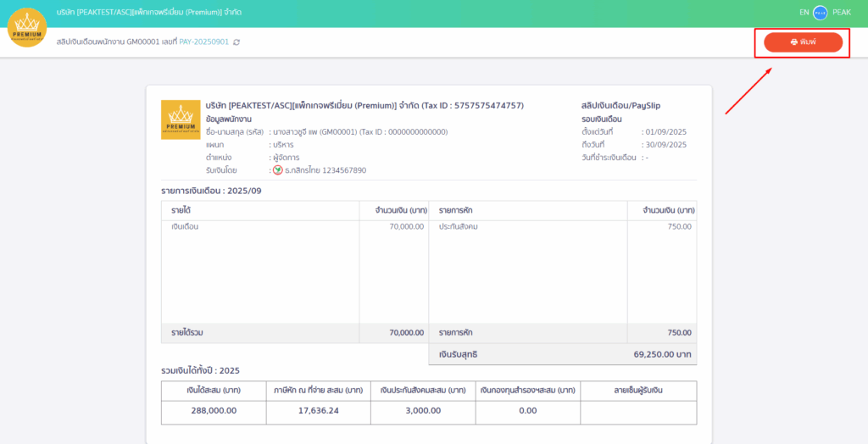Open the PAY-20250901 payslip number link
Viewport: 868px width, 444px height.
(x=204, y=42)
